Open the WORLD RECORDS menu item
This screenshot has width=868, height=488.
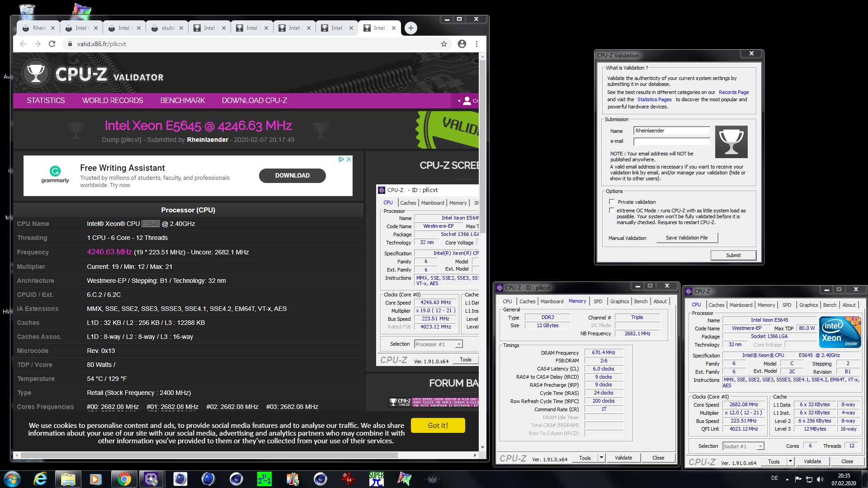pyautogui.click(x=113, y=100)
